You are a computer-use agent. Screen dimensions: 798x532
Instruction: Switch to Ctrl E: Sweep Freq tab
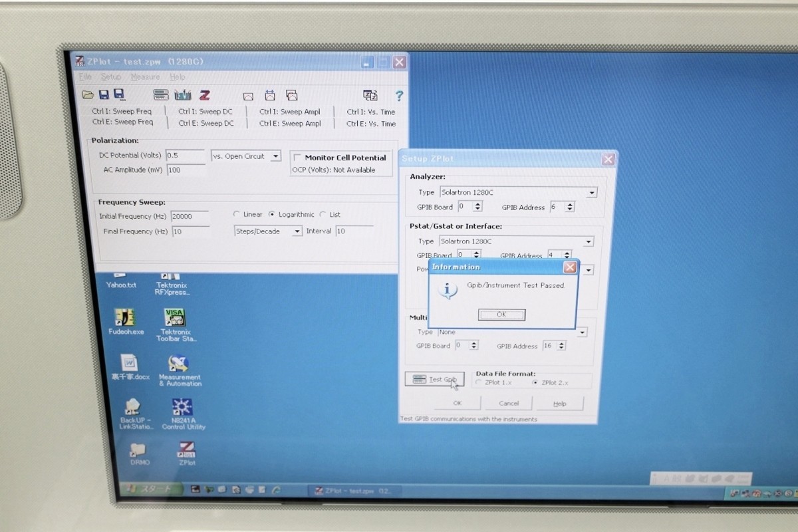[x=122, y=122]
